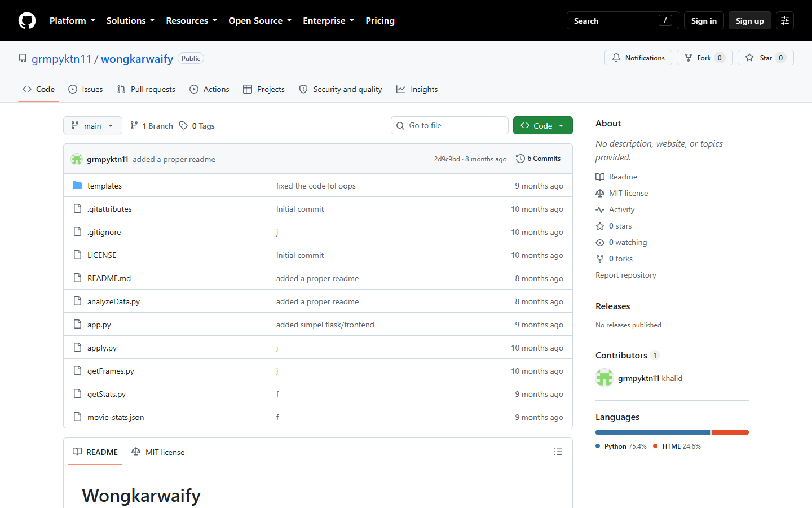Open the main branch selector dropdown
The width and height of the screenshot is (812, 508).
pyautogui.click(x=92, y=125)
